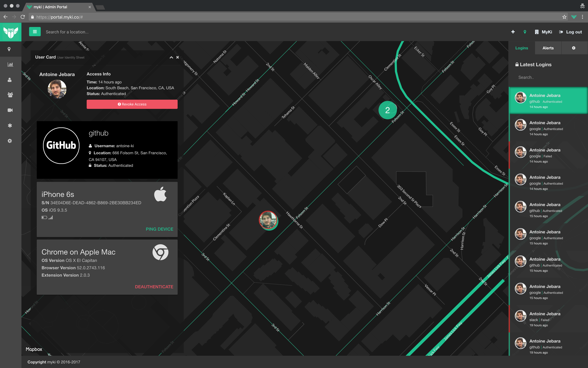Click Antoine Jebara's avatar in User Card

point(57,89)
